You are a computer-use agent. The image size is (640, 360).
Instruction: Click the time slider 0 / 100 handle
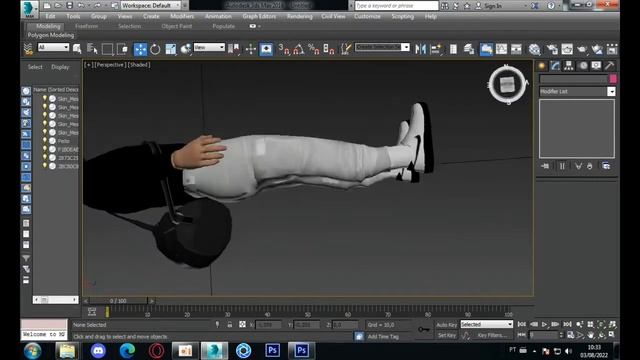tap(118, 301)
